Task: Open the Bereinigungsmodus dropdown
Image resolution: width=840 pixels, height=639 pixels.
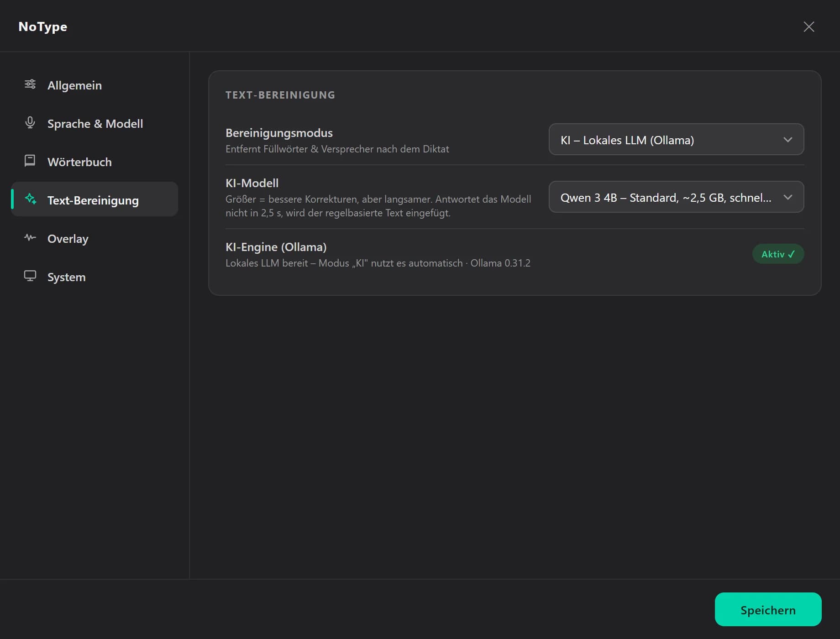Action: [x=676, y=139]
